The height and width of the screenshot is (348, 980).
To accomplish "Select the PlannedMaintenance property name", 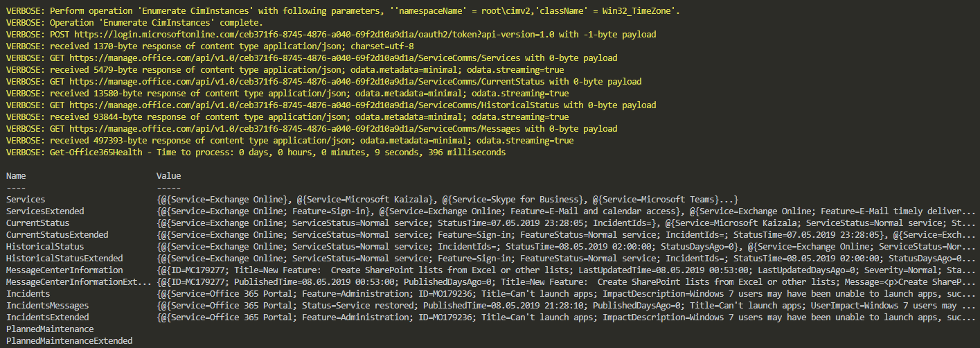I will (50, 329).
